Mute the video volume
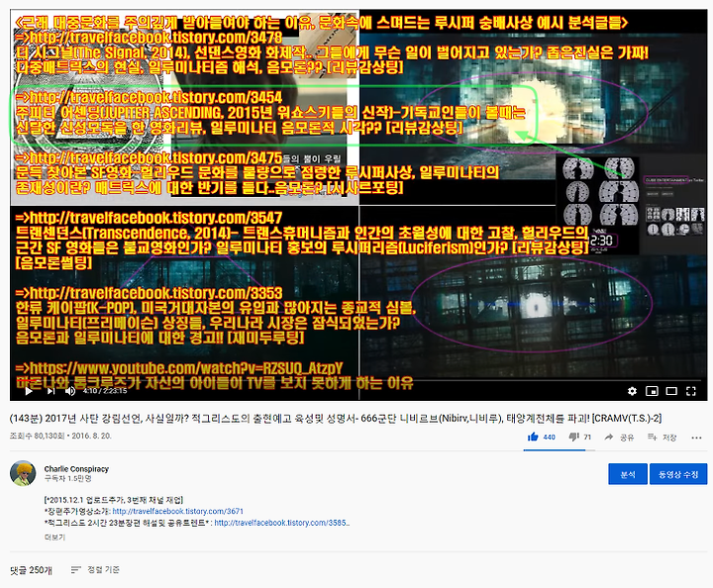 70,391
